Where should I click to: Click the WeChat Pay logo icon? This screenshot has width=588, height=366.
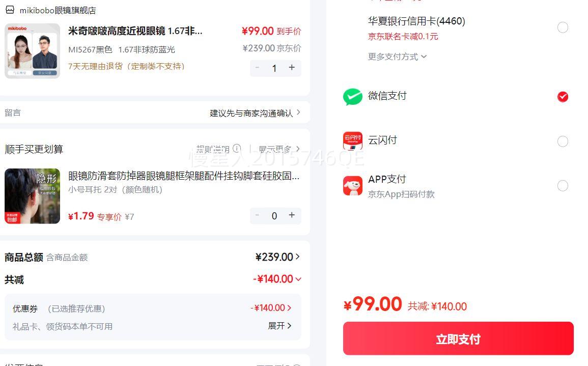point(352,97)
